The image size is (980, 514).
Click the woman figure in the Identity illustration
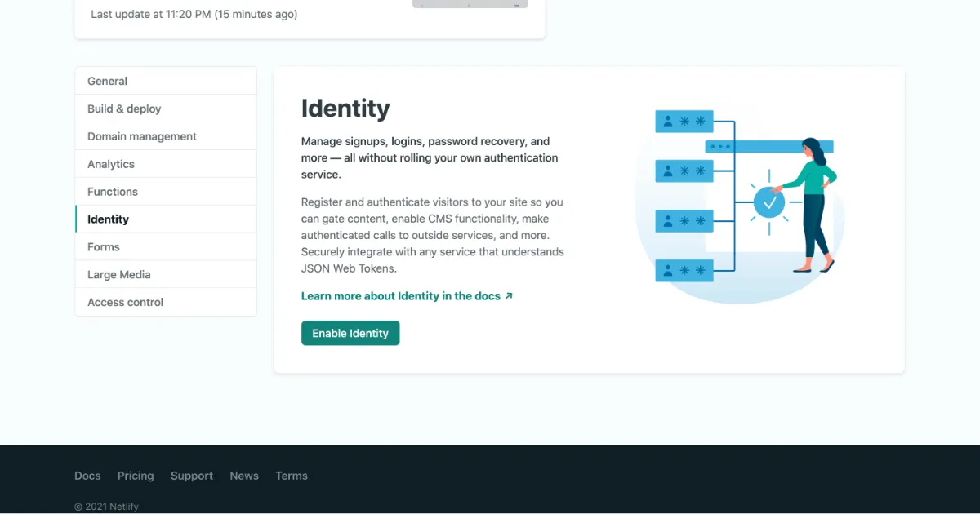coord(813,204)
